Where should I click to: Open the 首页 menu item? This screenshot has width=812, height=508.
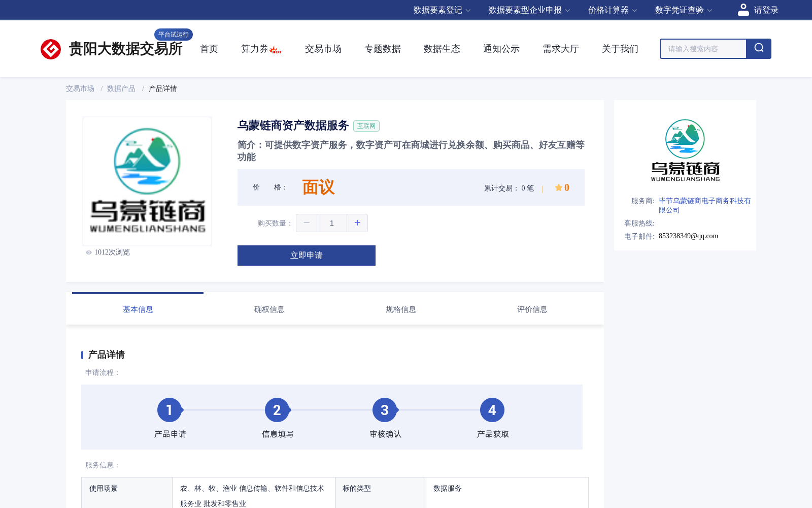click(209, 49)
